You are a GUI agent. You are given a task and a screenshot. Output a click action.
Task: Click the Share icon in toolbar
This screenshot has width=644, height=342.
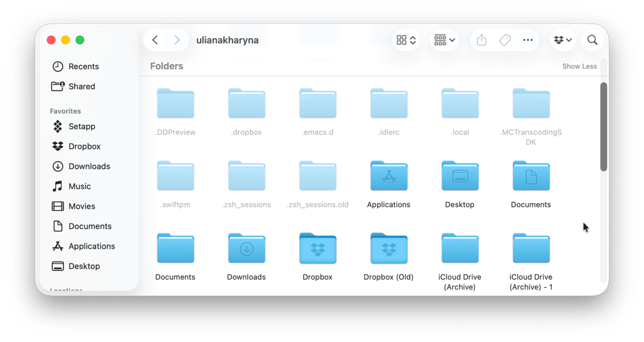(x=481, y=40)
